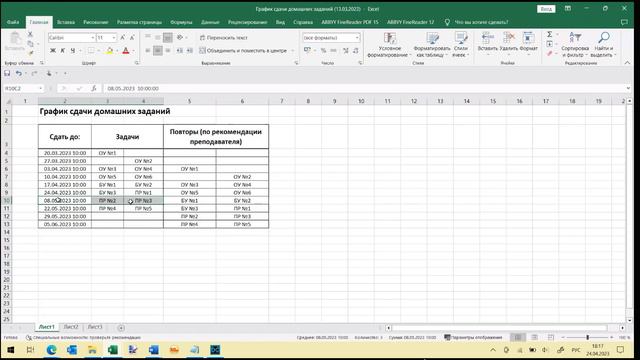
Task: Select the Лист2 sheet tab
Action: point(71,327)
